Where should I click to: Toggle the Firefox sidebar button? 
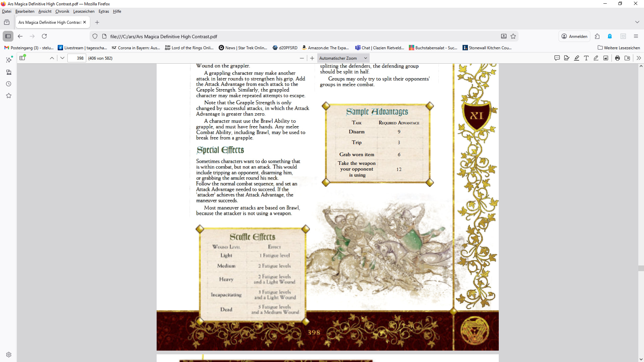click(8, 36)
